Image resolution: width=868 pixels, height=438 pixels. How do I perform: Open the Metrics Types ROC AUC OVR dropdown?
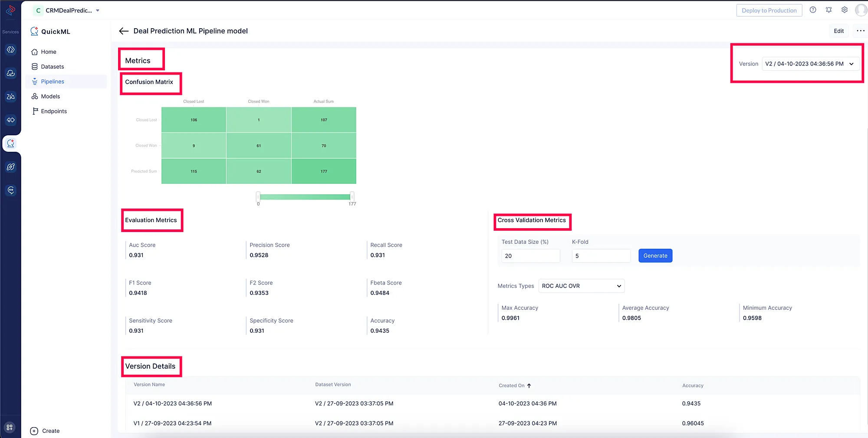pos(582,286)
